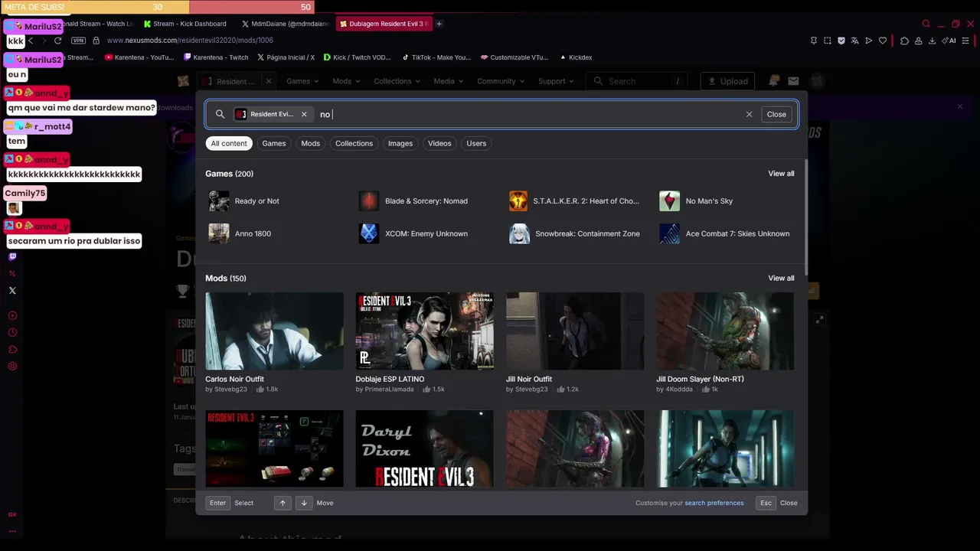Open No Man's Sky game result
This screenshot has width=980, height=551.
[x=696, y=201]
